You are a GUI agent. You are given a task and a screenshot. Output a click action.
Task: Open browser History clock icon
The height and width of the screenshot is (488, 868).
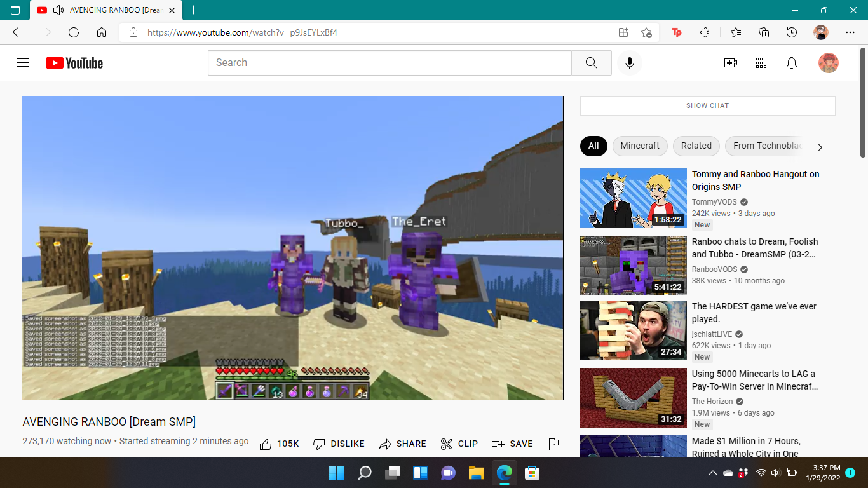(x=792, y=32)
